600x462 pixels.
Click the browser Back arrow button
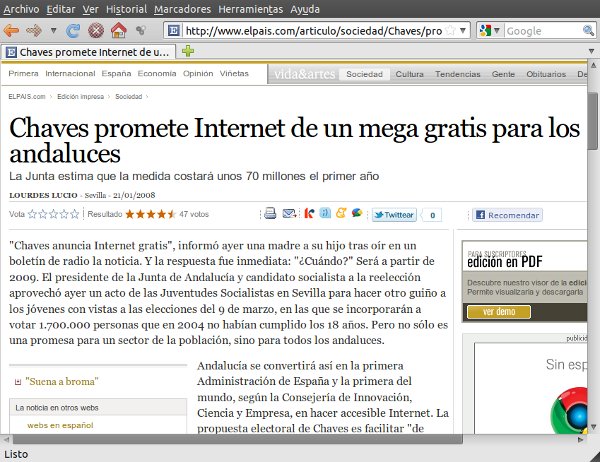click(x=11, y=30)
